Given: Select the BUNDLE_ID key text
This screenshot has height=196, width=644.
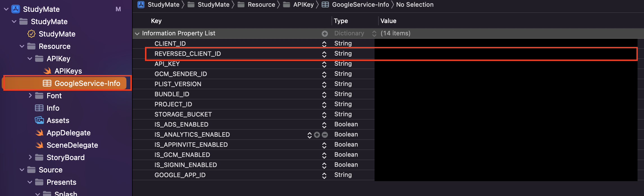Looking at the screenshot, I should [x=172, y=94].
